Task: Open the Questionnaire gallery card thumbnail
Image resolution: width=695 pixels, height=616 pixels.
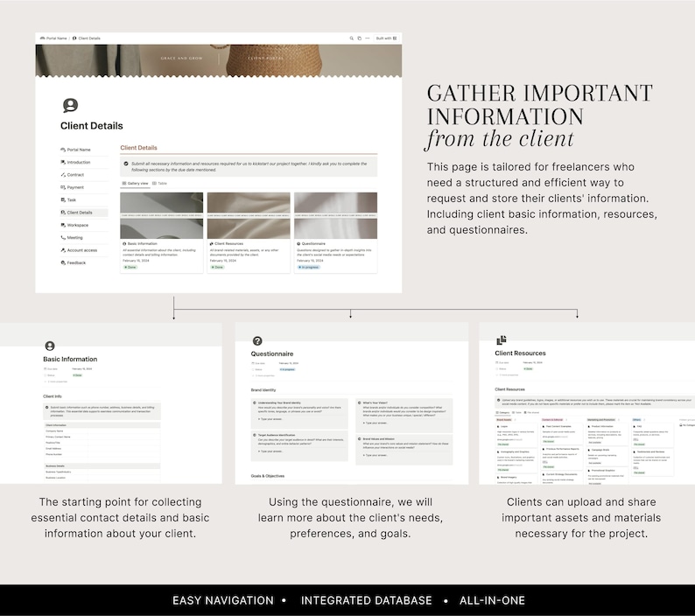Action: (x=335, y=215)
